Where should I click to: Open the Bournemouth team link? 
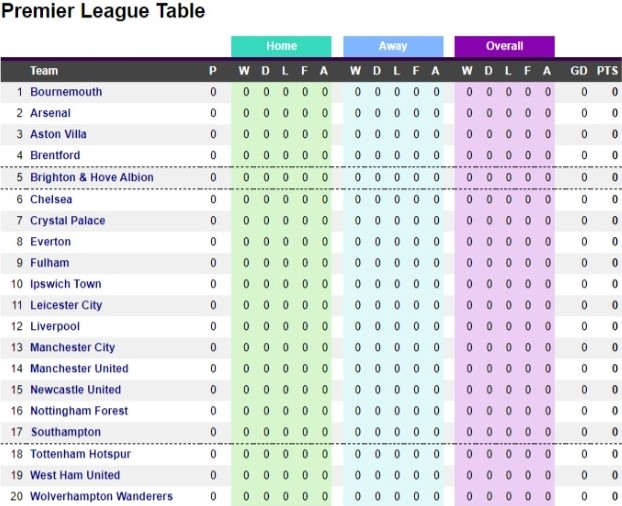(66, 92)
